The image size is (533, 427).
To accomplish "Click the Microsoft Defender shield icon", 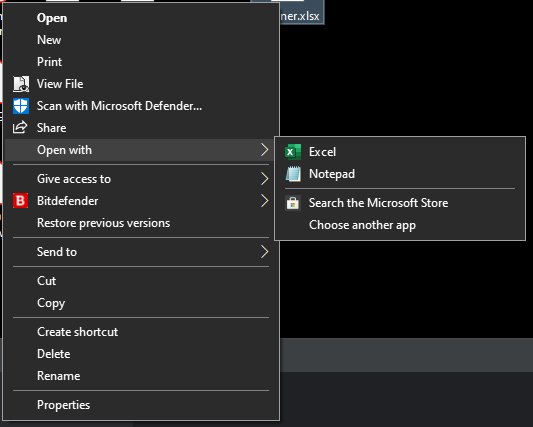I will 21,106.
